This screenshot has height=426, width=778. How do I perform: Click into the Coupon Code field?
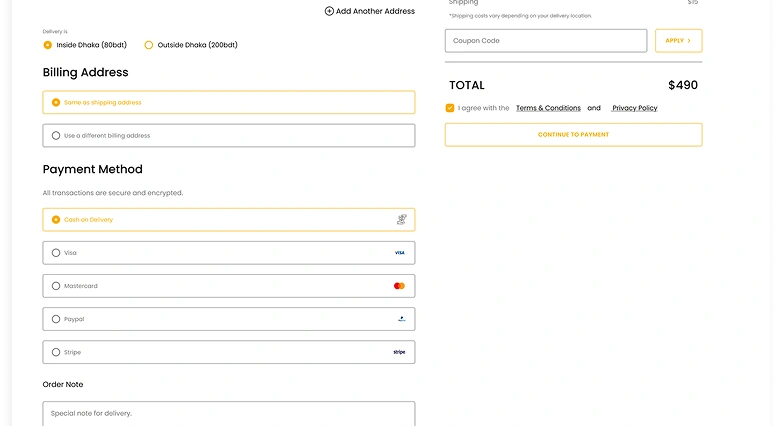545,41
